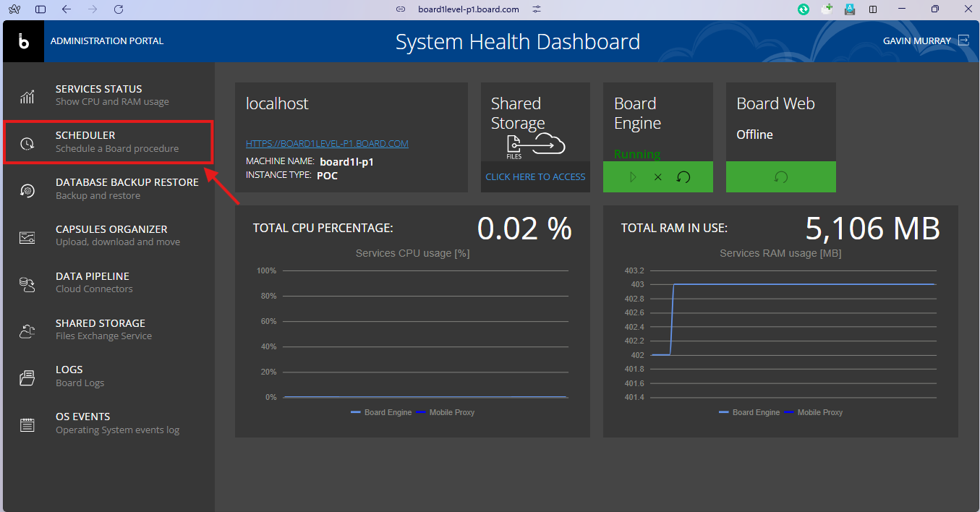The width and height of the screenshot is (980, 512).
Task: Stop Board Engine with the X icon
Action: (x=658, y=177)
